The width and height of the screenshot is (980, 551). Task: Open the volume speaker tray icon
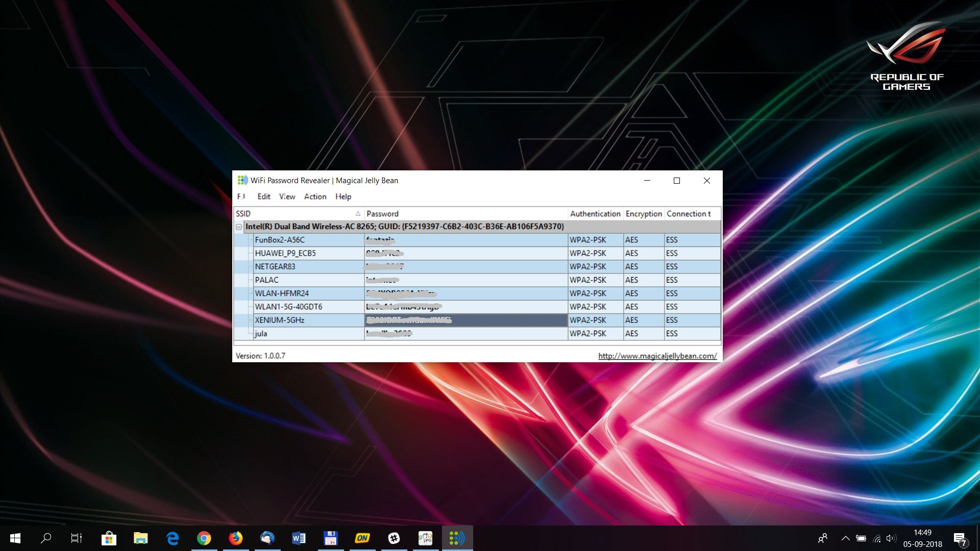coord(891,538)
